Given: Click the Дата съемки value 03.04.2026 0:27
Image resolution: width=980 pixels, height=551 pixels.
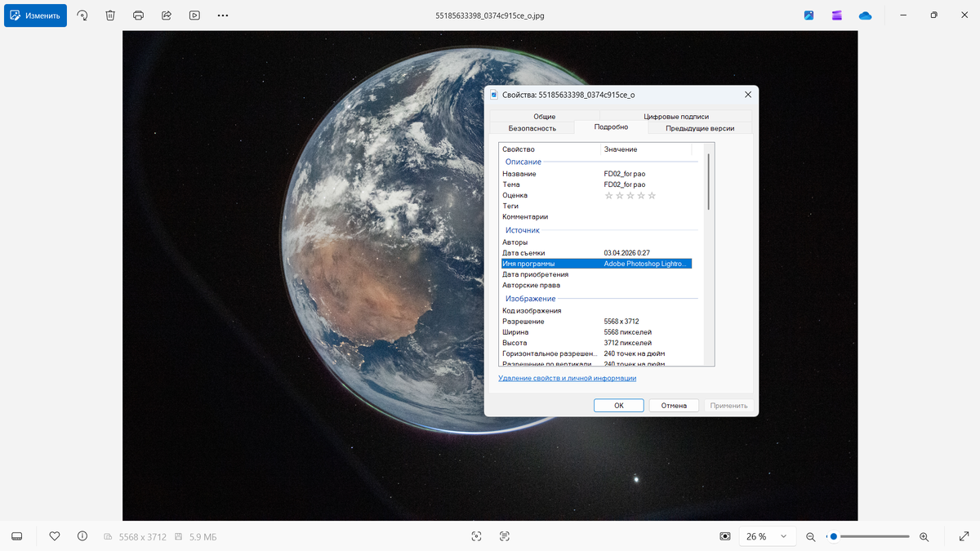Looking at the screenshot, I should 627,253.
